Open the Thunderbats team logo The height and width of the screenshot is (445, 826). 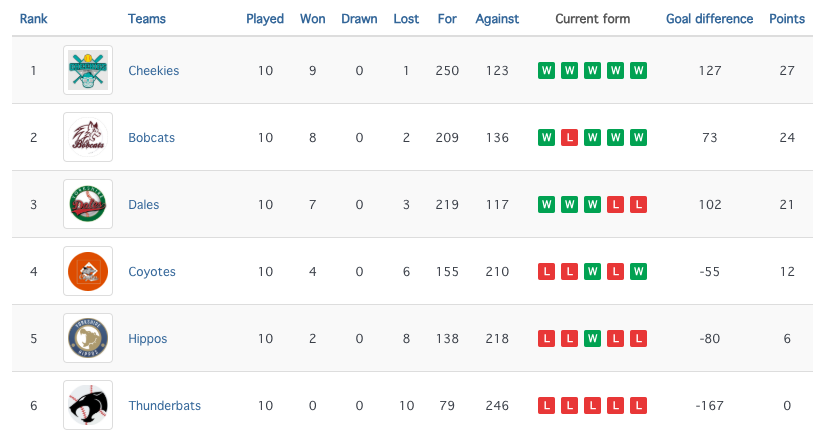tap(88, 405)
